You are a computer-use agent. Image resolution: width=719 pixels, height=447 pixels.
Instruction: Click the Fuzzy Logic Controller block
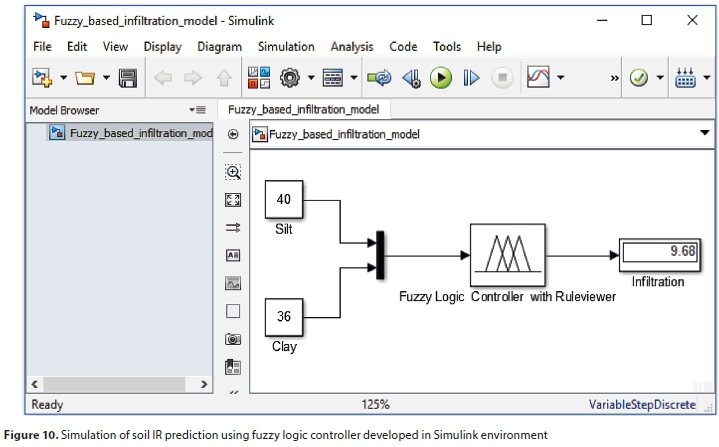pyautogui.click(x=507, y=255)
